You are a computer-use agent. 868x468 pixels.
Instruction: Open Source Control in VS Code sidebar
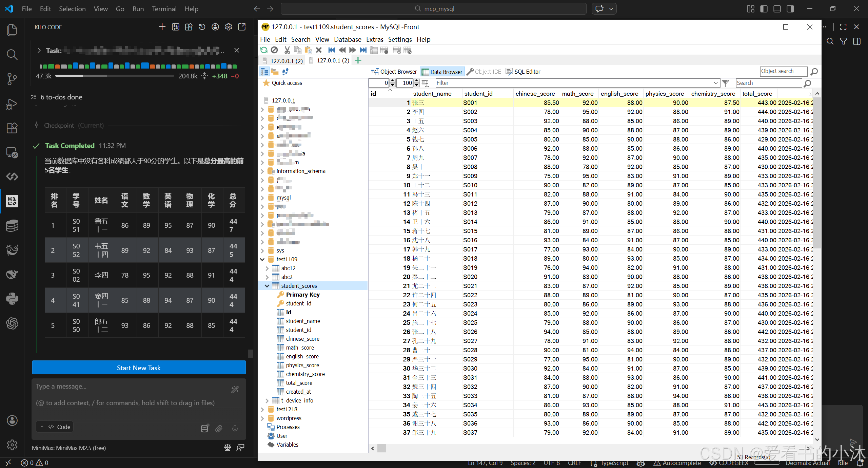[x=12, y=79]
